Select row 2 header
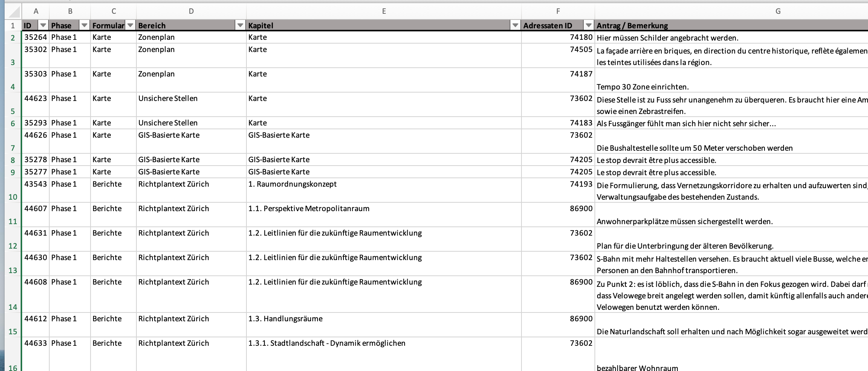 click(13, 37)
